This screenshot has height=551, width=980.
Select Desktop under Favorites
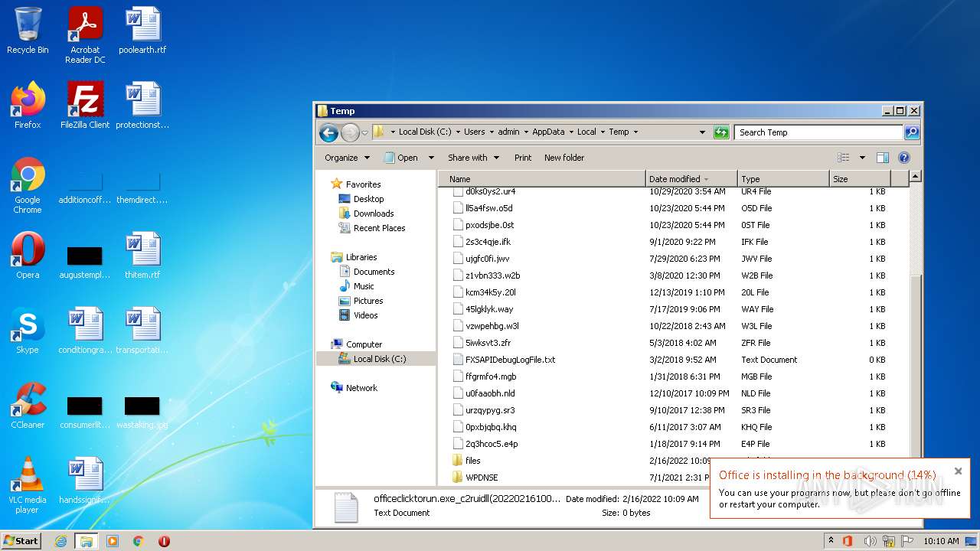tap(368, 199)
